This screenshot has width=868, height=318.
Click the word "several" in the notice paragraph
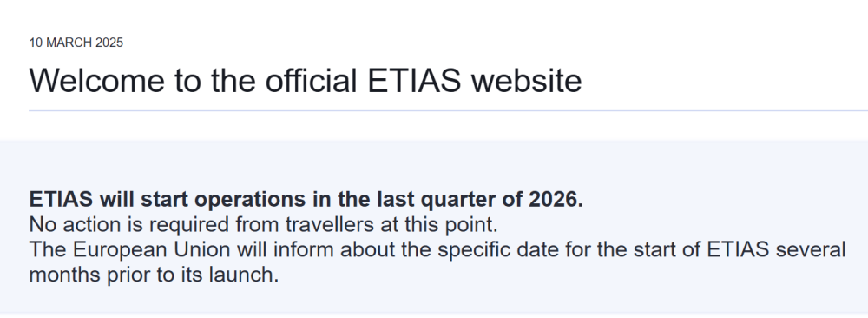pyautogui.click(x=811, y=249)
